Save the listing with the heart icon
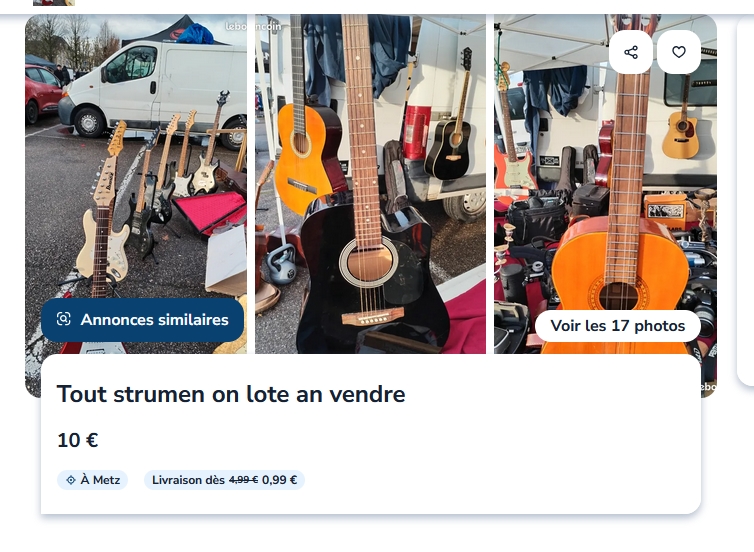 click(x=679, y=52)
